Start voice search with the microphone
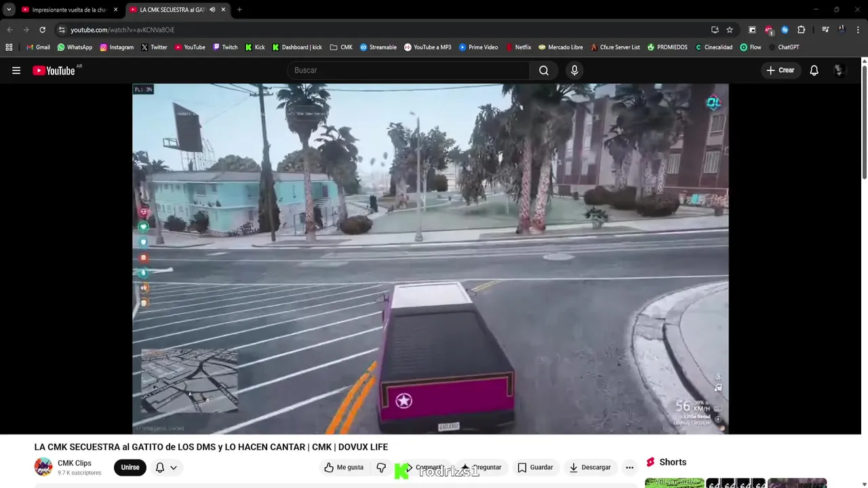 tap(574, 70)
